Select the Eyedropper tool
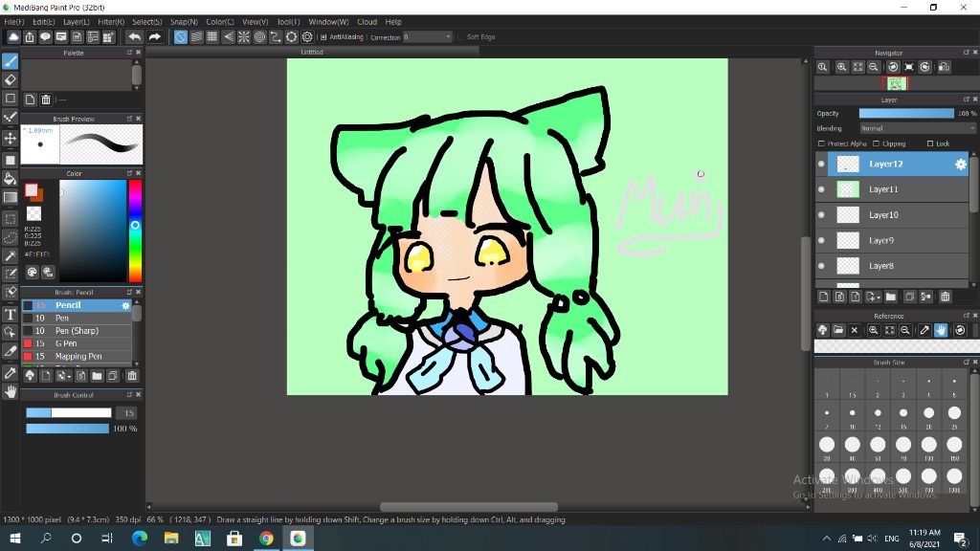The width and height of the screenshot is (980, 551). [x=10, y=373]
